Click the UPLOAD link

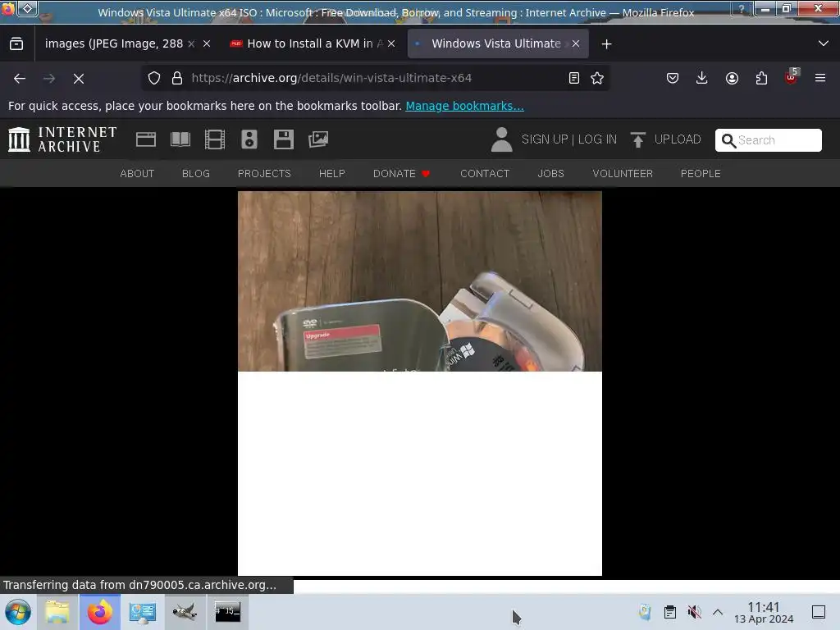point(666,139)
